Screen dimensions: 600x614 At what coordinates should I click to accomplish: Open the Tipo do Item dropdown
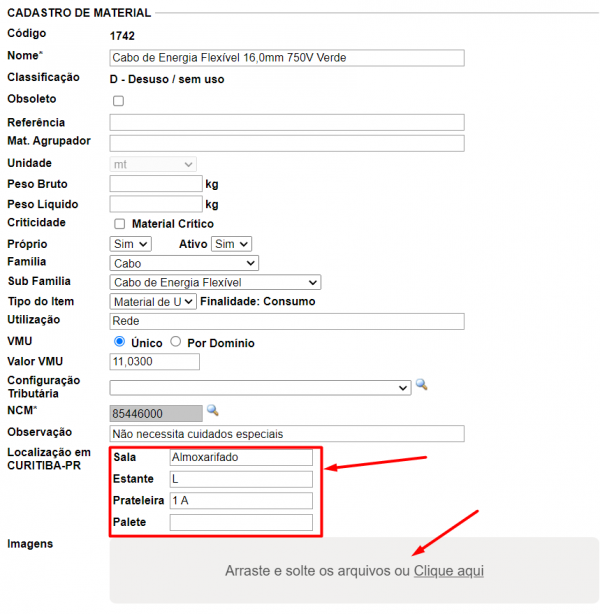153,301
